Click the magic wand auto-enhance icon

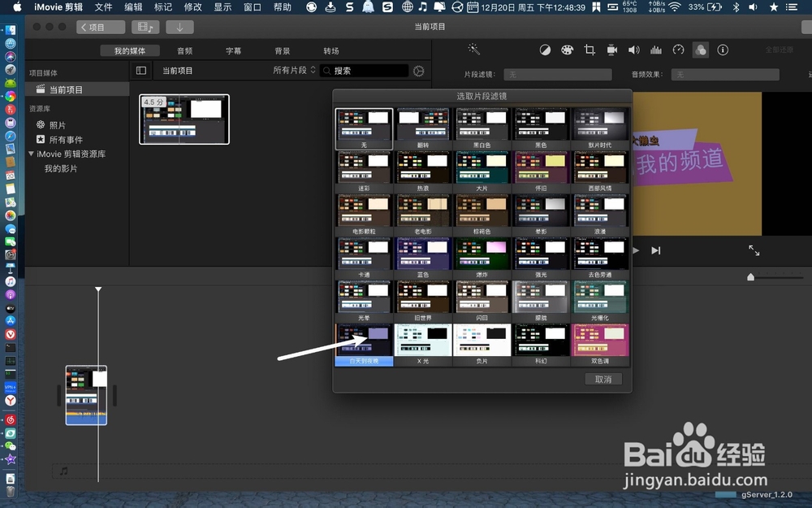(x=474, y=50)
